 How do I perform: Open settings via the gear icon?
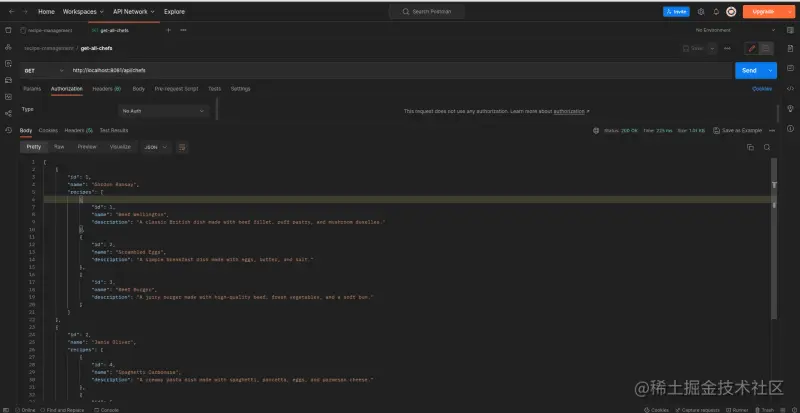tap(701, 12)
